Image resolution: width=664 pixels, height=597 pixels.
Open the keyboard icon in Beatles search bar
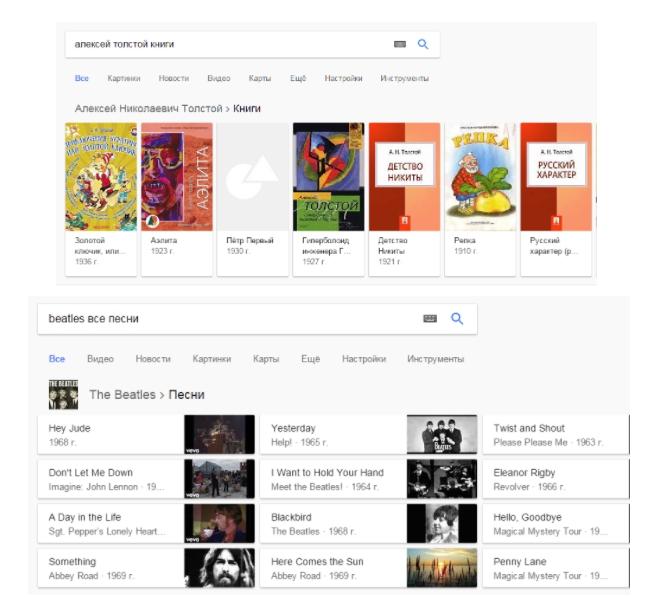[430, 318]
